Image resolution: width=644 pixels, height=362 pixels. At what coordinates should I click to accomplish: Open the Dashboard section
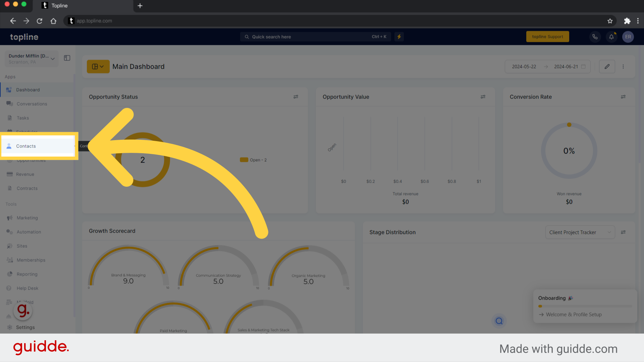point(28,89)
